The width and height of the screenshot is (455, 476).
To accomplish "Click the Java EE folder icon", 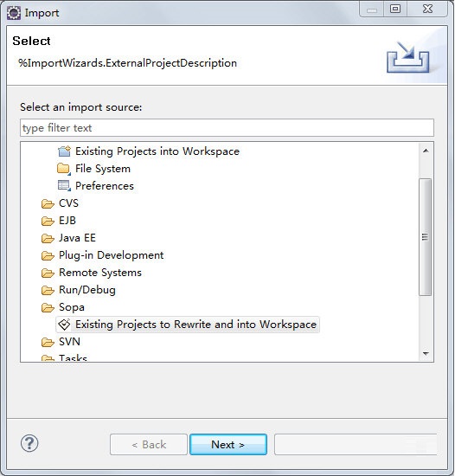I will 48,238.
